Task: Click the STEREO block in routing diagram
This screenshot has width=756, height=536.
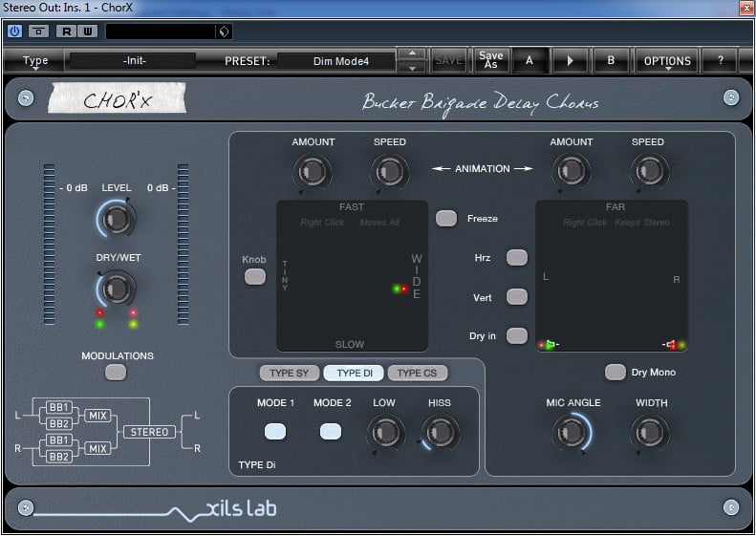Action: pos(149,432)
